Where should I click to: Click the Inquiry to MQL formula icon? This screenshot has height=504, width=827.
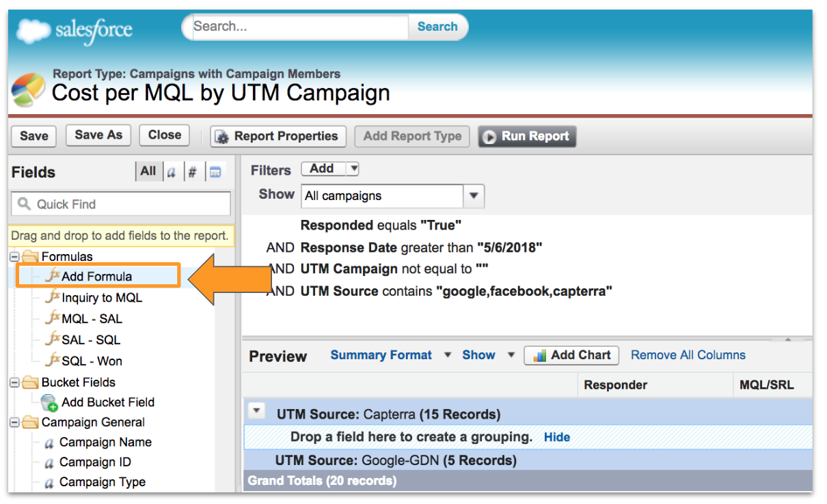[x=52, y=297]
